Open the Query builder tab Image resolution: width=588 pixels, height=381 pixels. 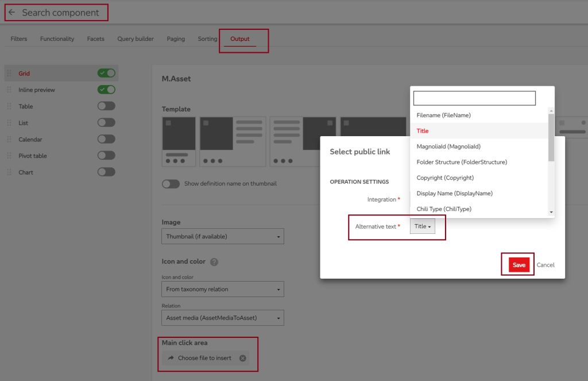pyautogui.click(x=136, y=39)
